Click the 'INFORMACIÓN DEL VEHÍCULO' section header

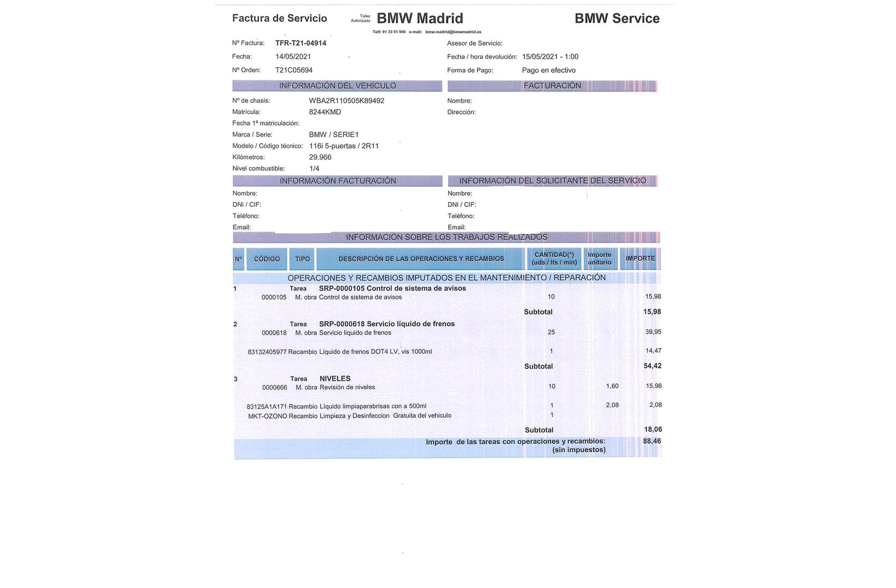(337, 86)
